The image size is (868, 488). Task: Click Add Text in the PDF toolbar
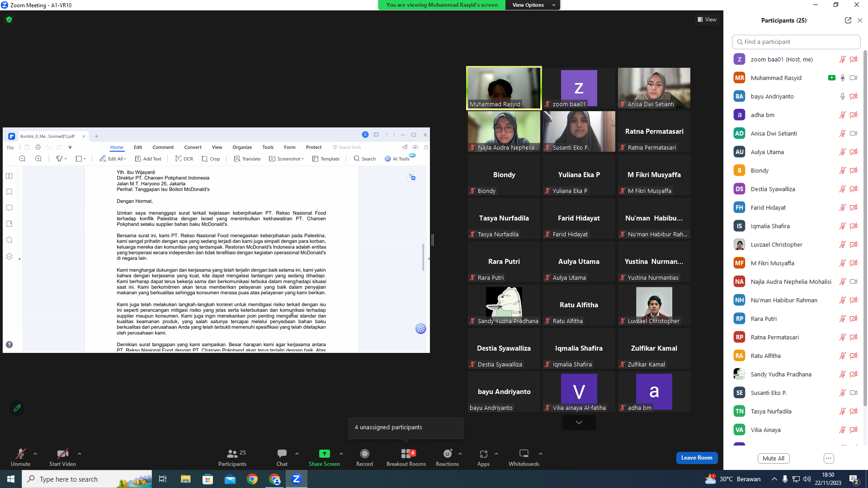click(148, 159)
